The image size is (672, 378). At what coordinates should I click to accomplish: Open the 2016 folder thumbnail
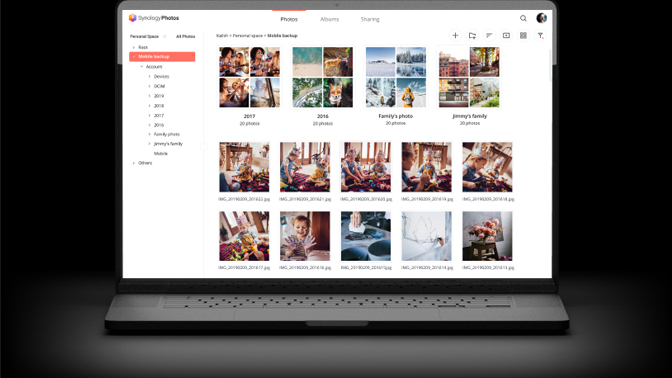[x=323, y=77]
